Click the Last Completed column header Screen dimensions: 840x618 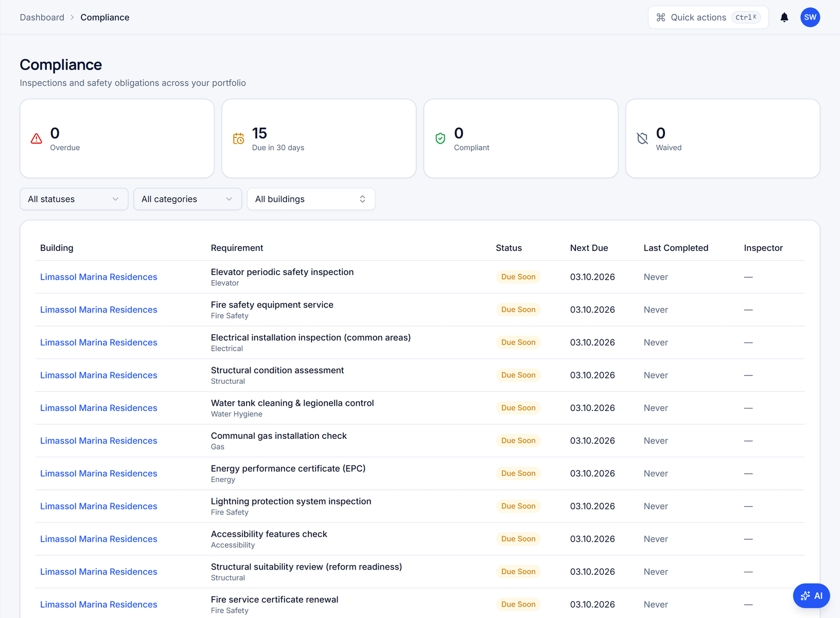[x=676, y=248]
